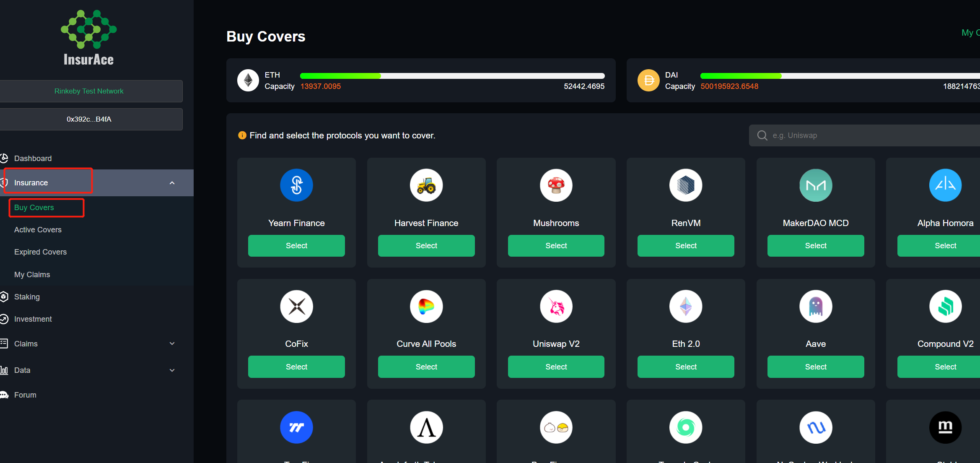Click the Harvest Finance tractor icon
The image size is (980, 463).
[426, 185]
